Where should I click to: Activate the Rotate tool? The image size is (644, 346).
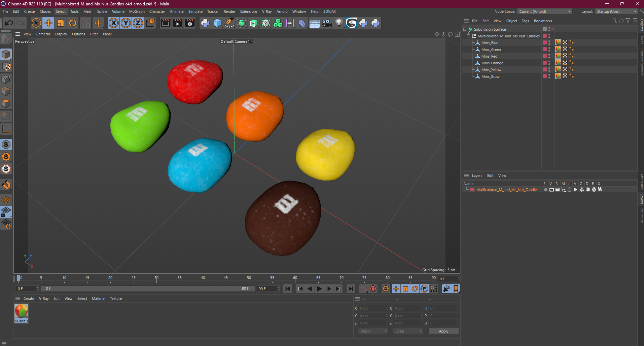pyautogui.click(x=73, y=23)
